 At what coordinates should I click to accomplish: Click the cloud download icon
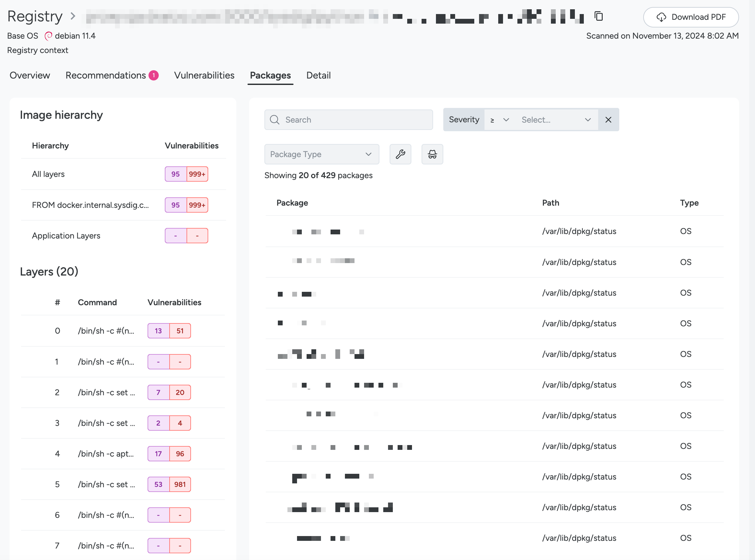pos(661,17)
